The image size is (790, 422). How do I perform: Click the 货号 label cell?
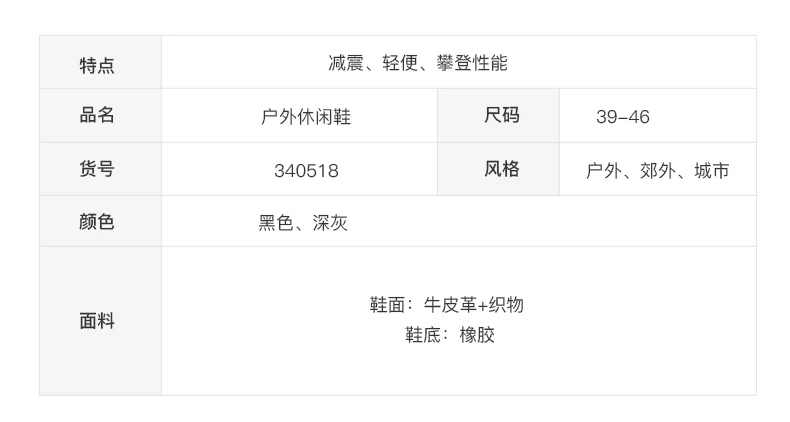97,169
